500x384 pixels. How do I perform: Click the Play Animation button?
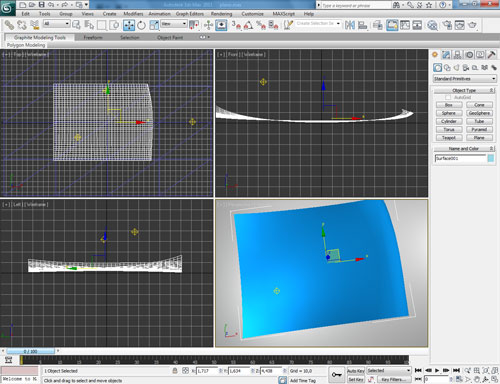click(437, 370)
